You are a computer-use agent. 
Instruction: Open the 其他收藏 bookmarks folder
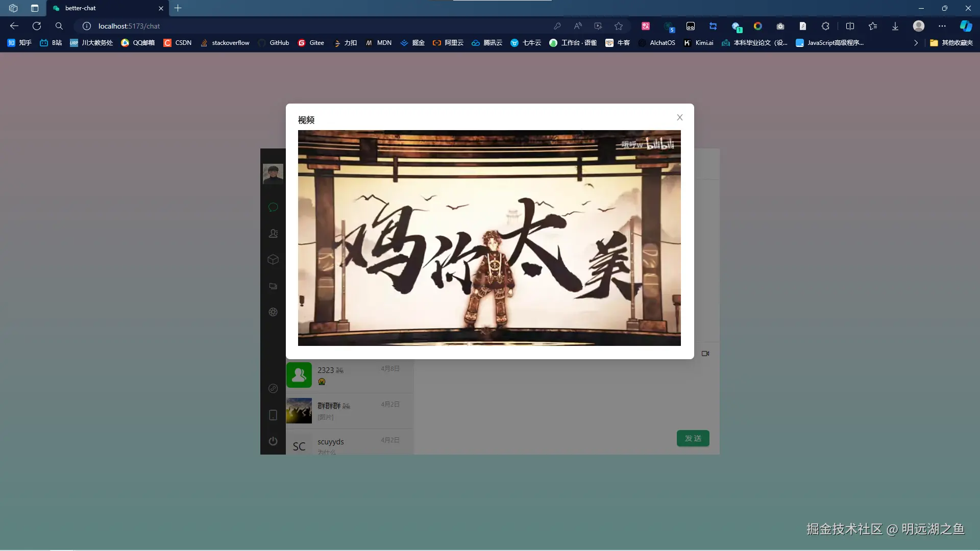952,43
